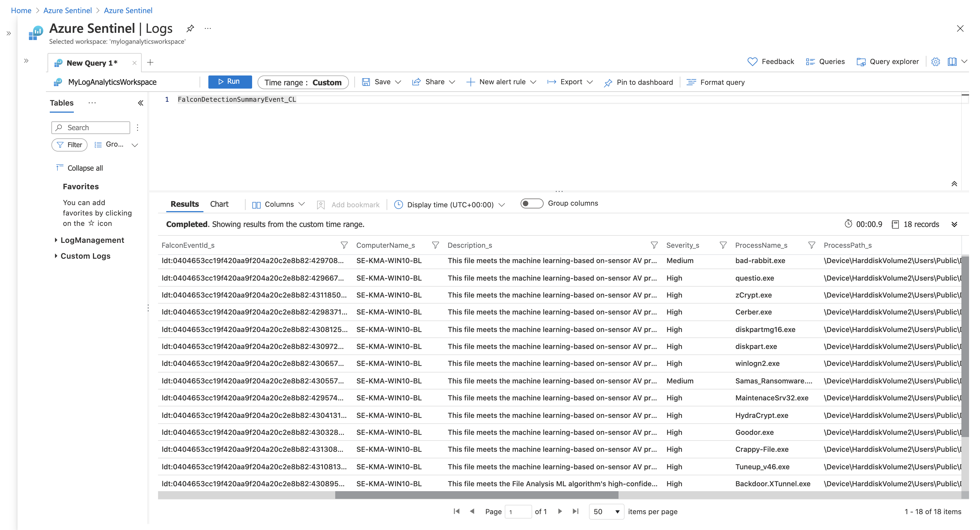Change the Time range Custom setting
Image resolution: width=980 pixels, height=530 pixels.
point(303,82)
